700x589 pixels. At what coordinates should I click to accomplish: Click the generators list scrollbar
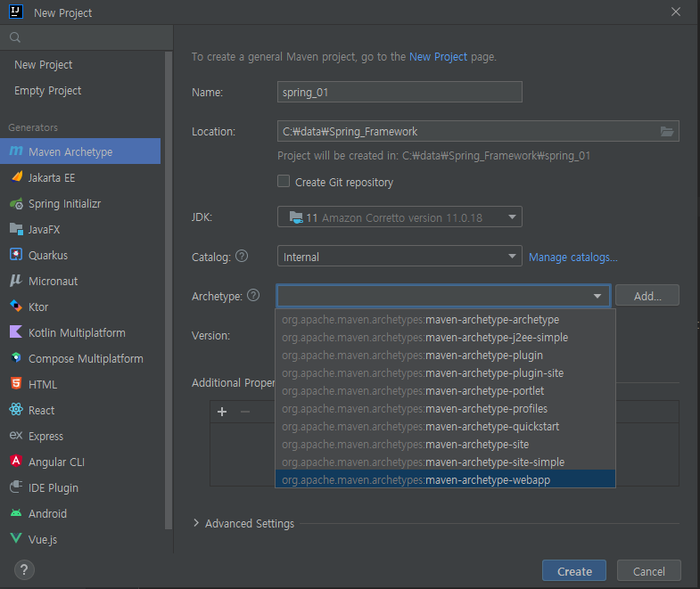[x=169, y=290]
